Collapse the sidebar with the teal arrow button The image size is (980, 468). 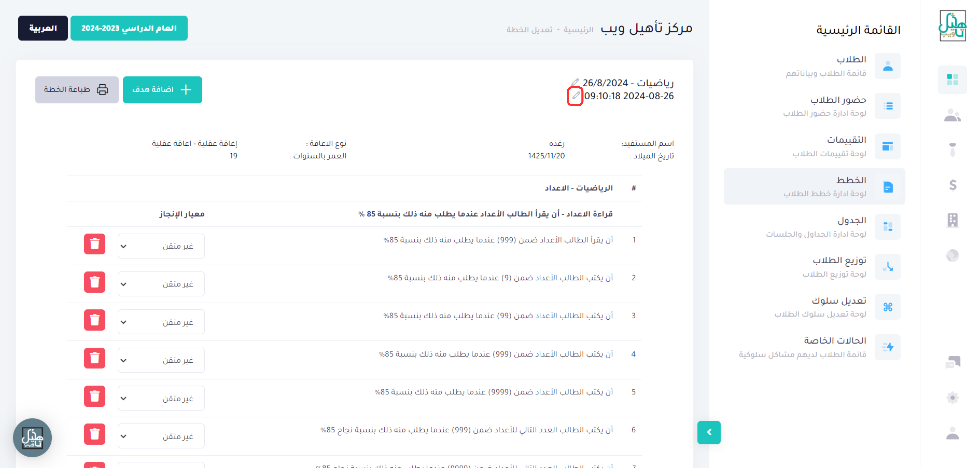[x=709, y=432]
